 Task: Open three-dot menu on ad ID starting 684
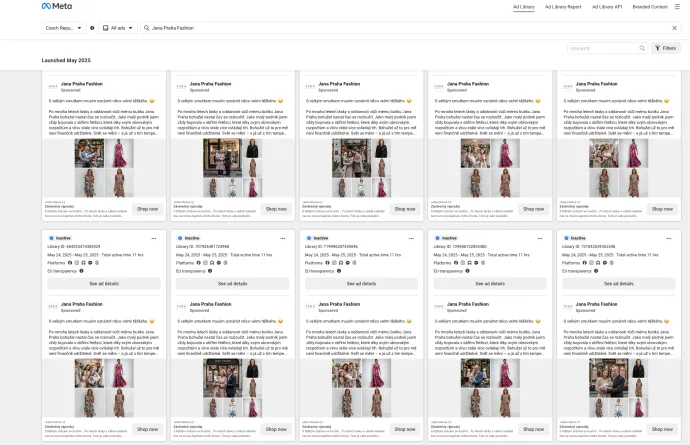[154, 238]
